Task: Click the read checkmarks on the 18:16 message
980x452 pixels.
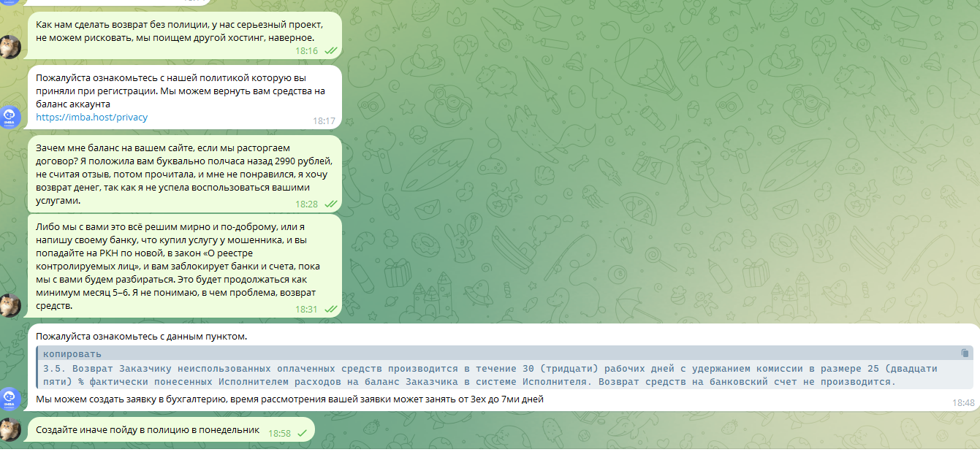Action: pos(330,51)
